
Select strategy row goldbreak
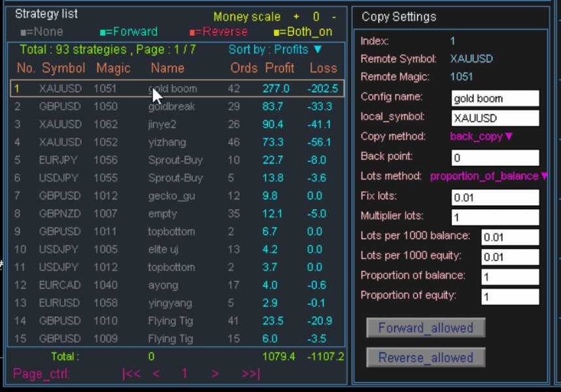177,106
